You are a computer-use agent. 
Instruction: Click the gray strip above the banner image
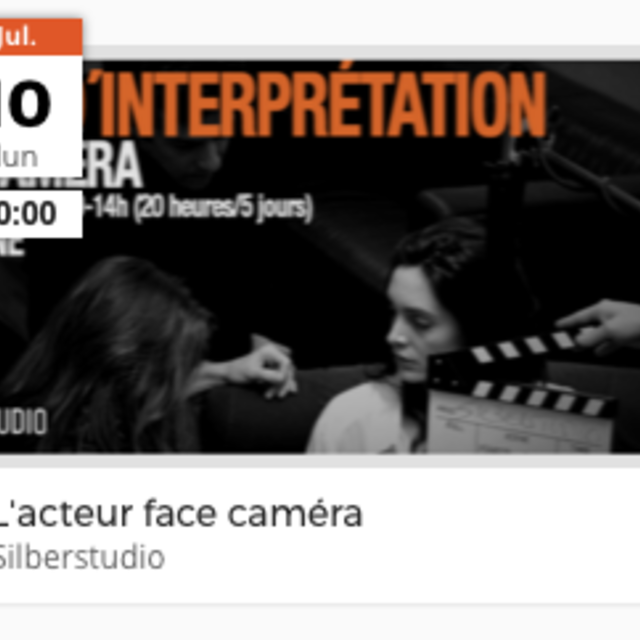(x=361, y=53)
